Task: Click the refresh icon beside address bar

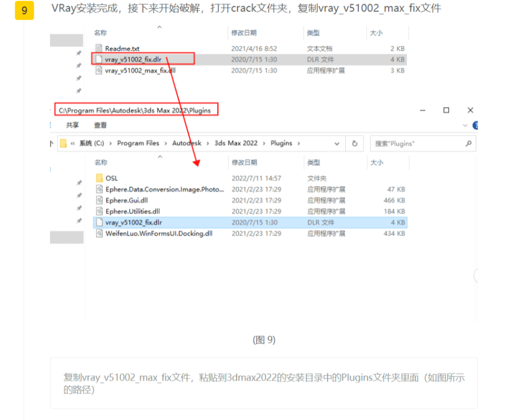Action: click(355, 144)
